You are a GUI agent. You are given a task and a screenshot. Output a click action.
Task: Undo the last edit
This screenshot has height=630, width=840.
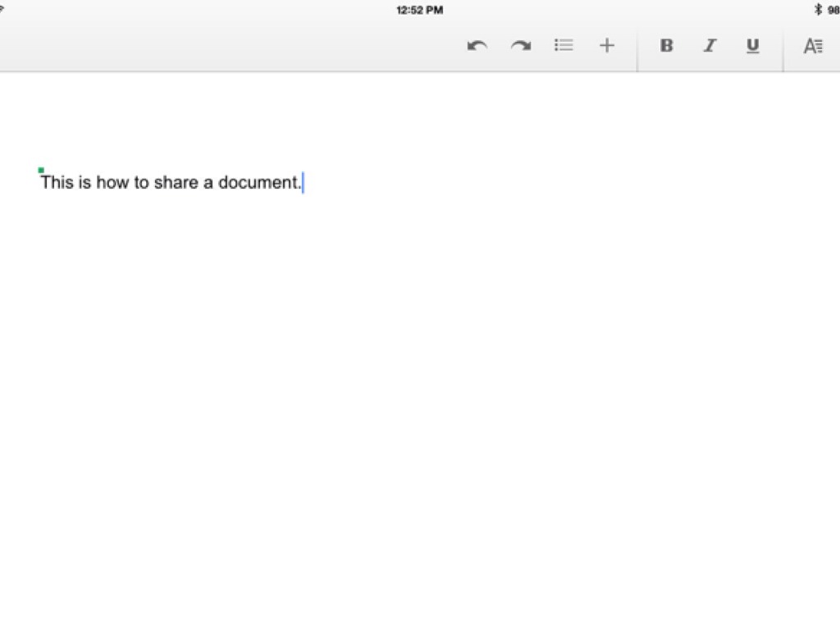pos(477,46)
